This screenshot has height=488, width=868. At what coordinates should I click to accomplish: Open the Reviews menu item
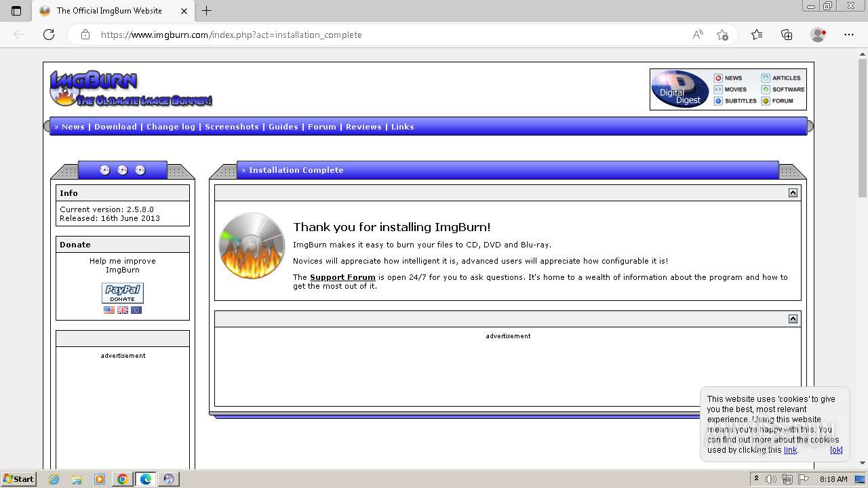363,127
